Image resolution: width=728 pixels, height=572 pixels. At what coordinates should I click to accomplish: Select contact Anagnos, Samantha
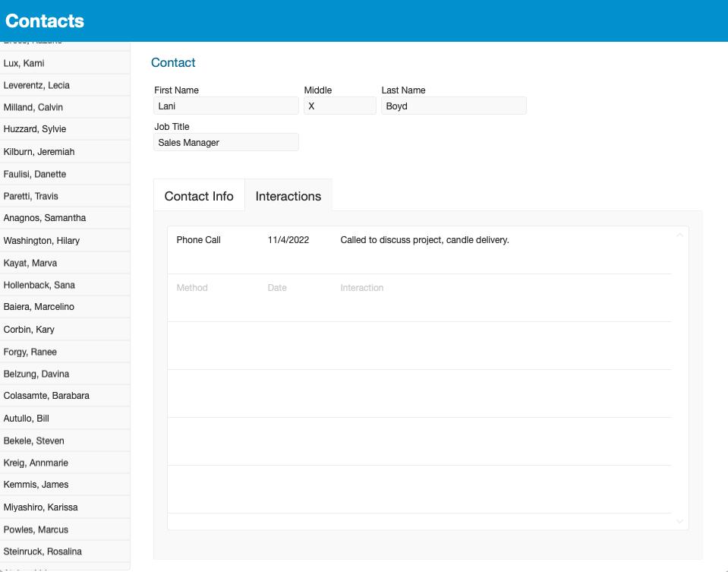(x=65, y=217)
